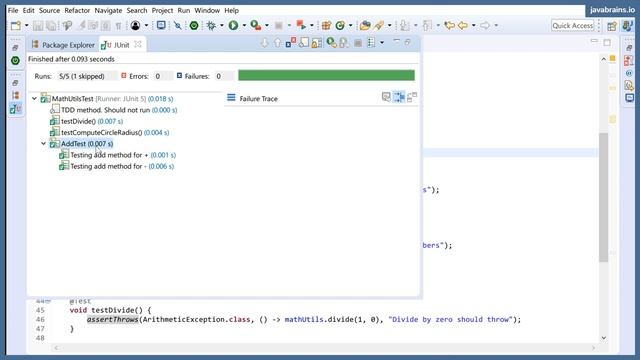Click the Forward navigation arrow in toolbar
Image resolution: width=640 pixels, height=360 pixels.
[484, 25]
